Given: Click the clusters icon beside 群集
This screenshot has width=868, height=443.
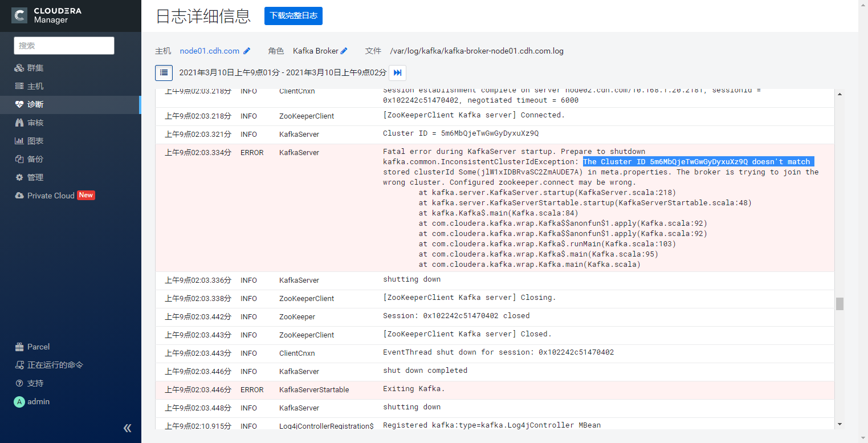Looking at the screenshot, I should tap(19, 68).
